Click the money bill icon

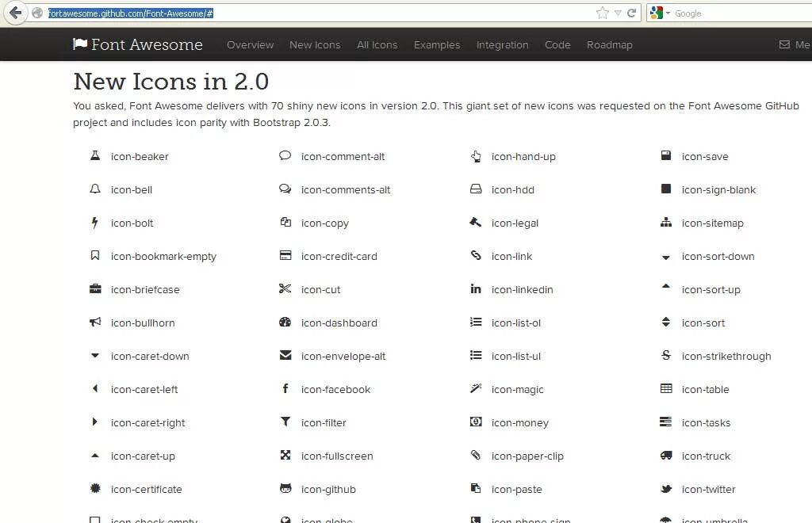pos(476,422)
